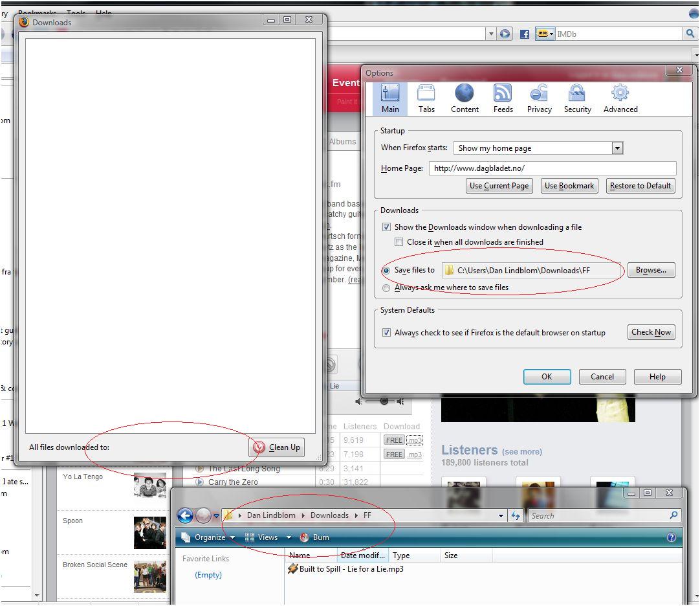Viewport: 700px width, 606px height.
Task: Click the Use Bookmark button
Action: 569,185
